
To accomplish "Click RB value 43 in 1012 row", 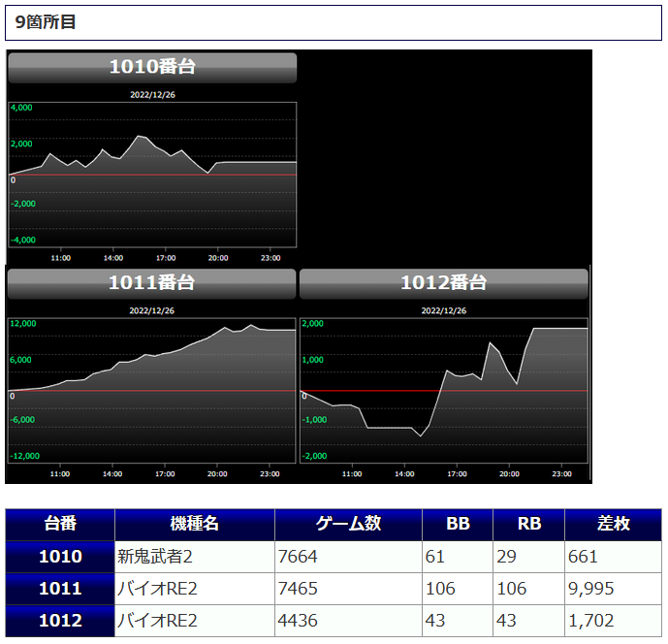I will [x=506, y=621].
